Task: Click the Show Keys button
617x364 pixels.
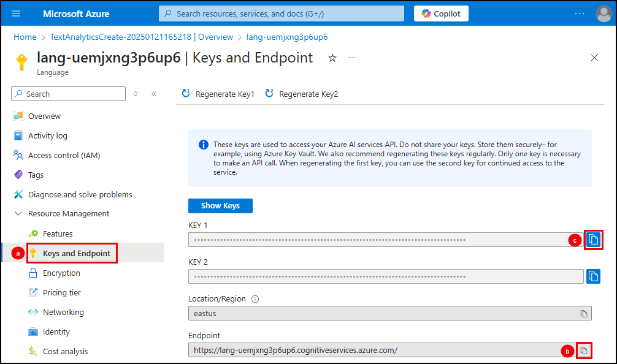Action: [220, 205]
